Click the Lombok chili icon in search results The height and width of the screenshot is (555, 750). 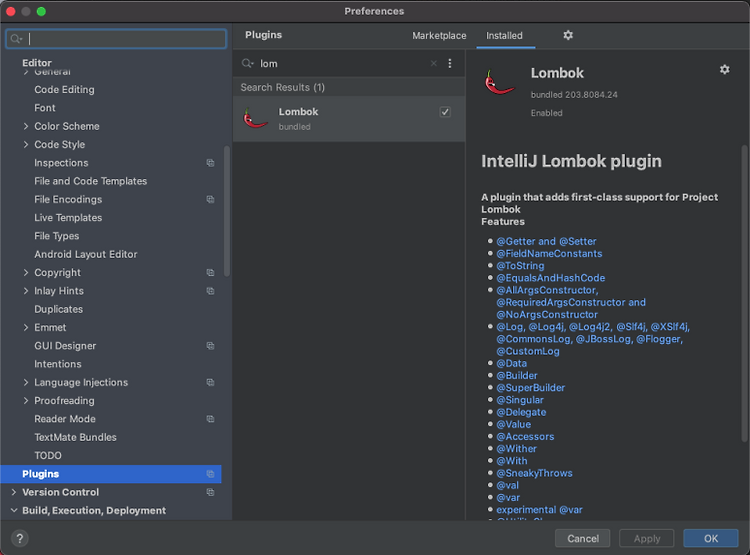coord(255,118)
